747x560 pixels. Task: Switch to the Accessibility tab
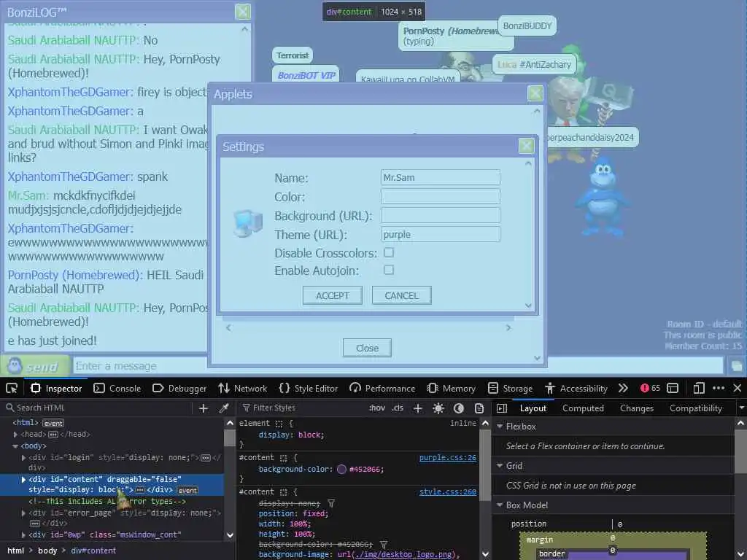tap(576, 388)
